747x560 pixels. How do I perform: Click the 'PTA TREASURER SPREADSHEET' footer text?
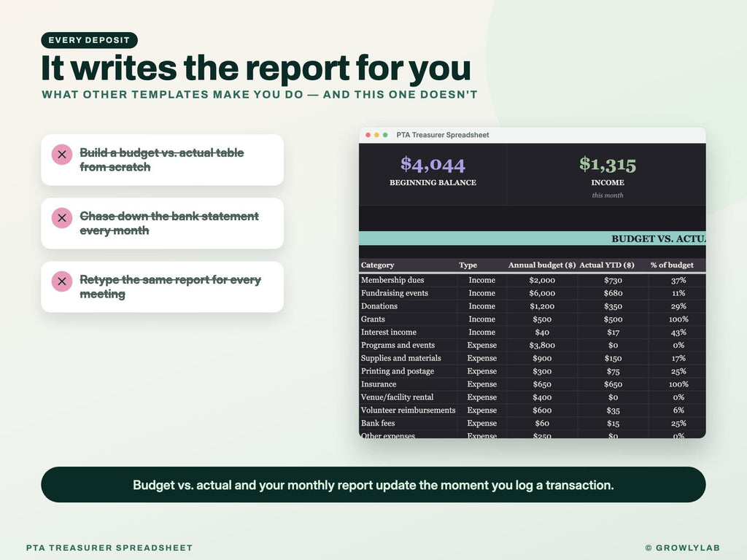(109, 548)
